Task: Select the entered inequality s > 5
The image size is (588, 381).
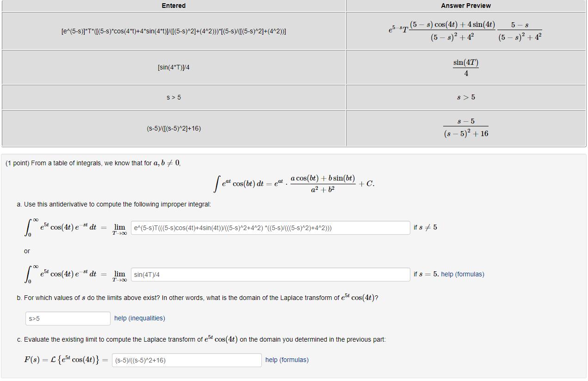Action: (173, 97)
